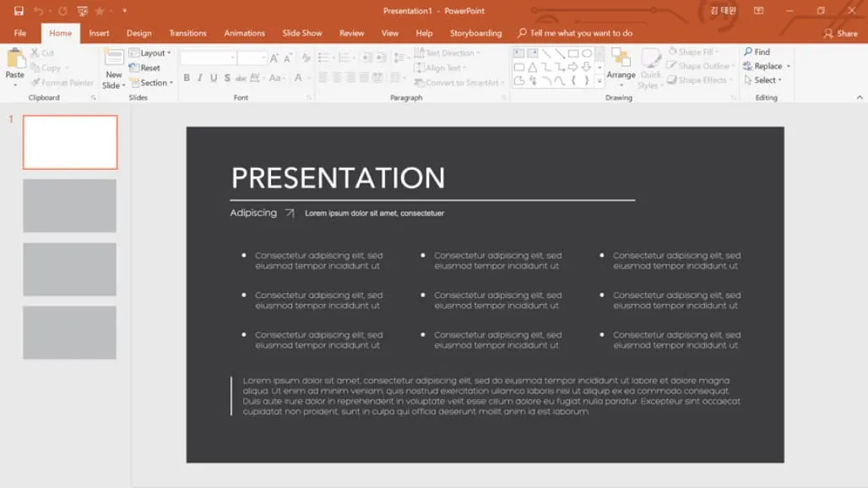Switch to the Design ribbon tab
The image size is (868, 488).
[138, 33]
